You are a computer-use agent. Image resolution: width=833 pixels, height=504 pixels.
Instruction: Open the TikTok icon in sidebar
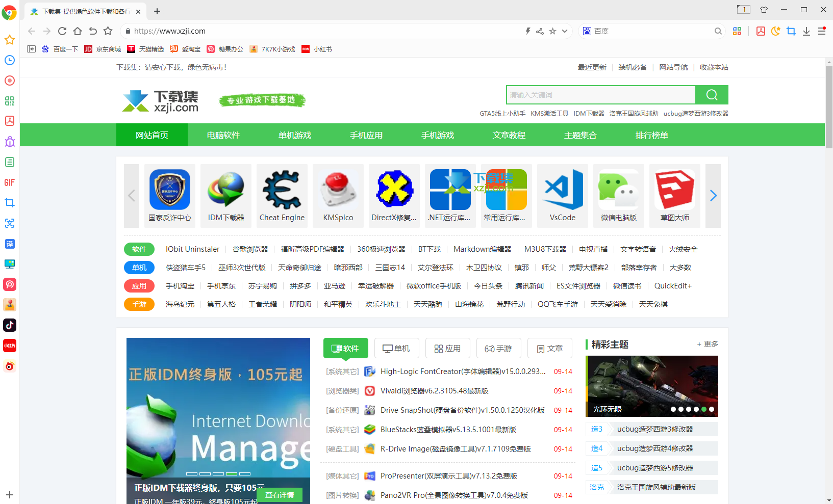click(x=10, y=325)
